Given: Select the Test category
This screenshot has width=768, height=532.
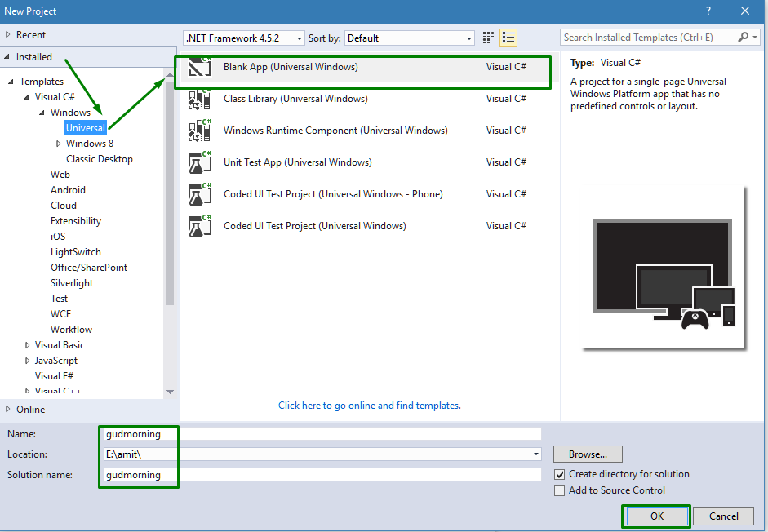Looking at the screenshot, I should point(59,299).
